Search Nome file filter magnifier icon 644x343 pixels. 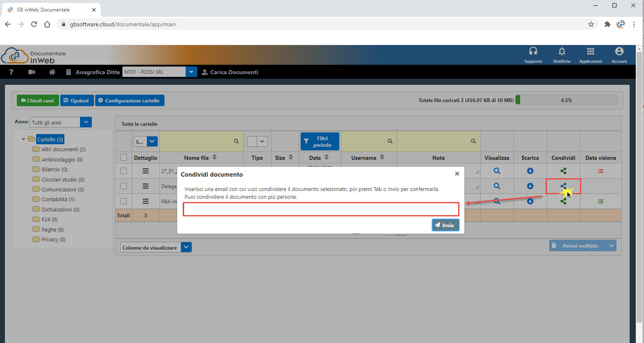(236, 141)
